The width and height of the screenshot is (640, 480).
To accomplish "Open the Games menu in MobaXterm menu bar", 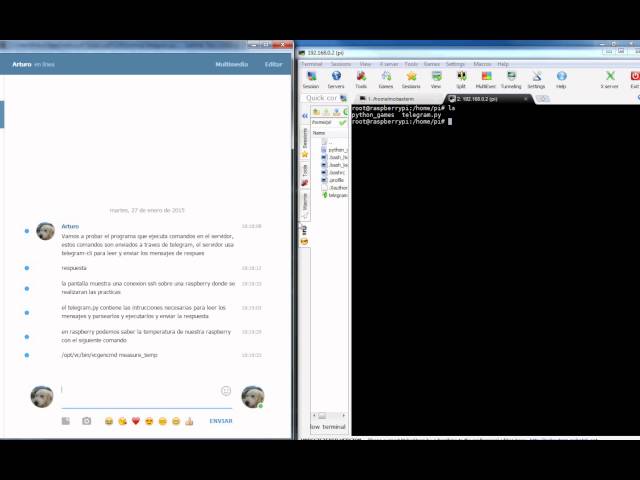I will (x=431, y=64).
